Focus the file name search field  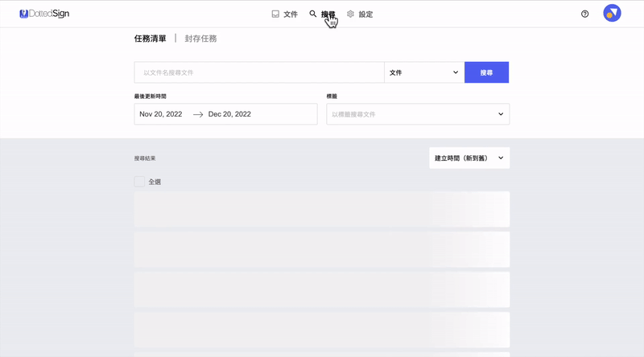[259, 72]
